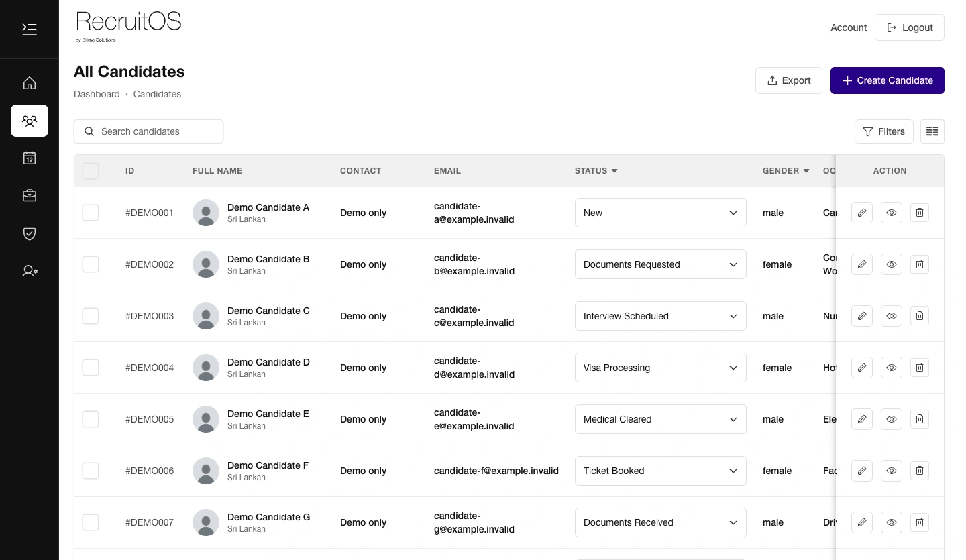Image resolution: width=966 pixels, height=560 pixels.
Task: Open the Candidates sidebar icon
Action: (x=30, y=121)
